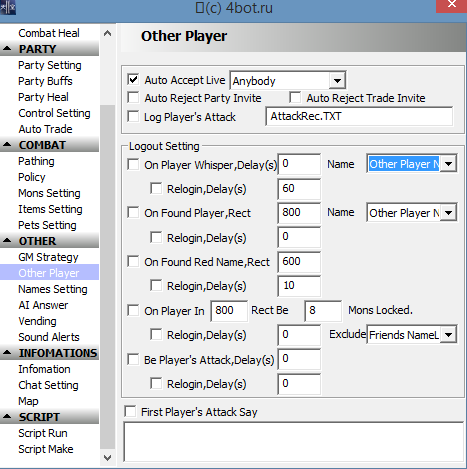Open Vending settings
The height and width of the screenshot is (469, 467).
click(x=37, y=321)
